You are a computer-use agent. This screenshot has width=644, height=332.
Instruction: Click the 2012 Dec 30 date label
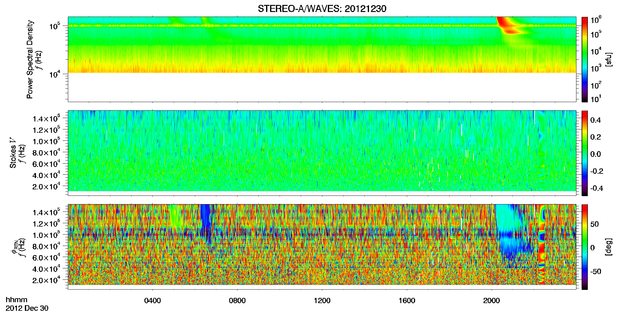(27, 308)
